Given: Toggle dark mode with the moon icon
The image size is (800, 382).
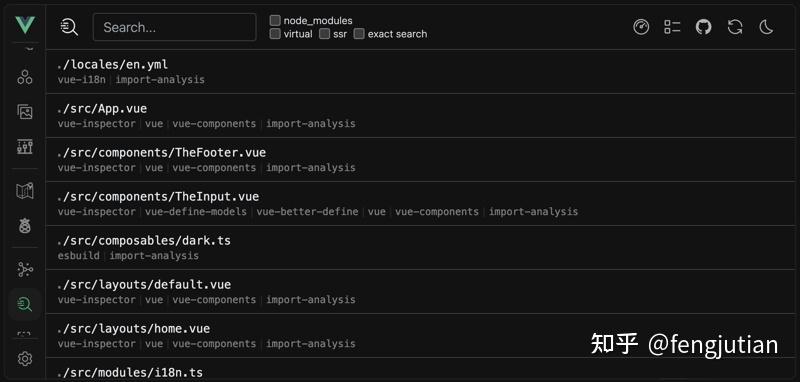Looking at the screenshot, I should pos(766,27).
